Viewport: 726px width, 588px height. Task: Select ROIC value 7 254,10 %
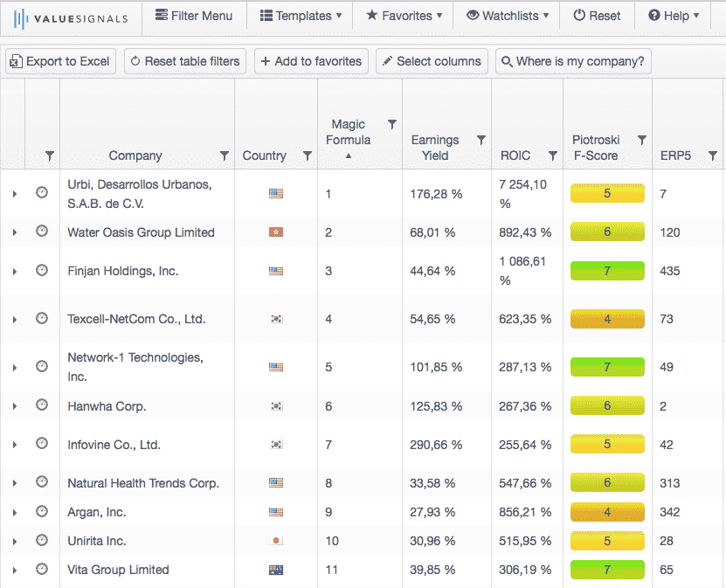523,194
